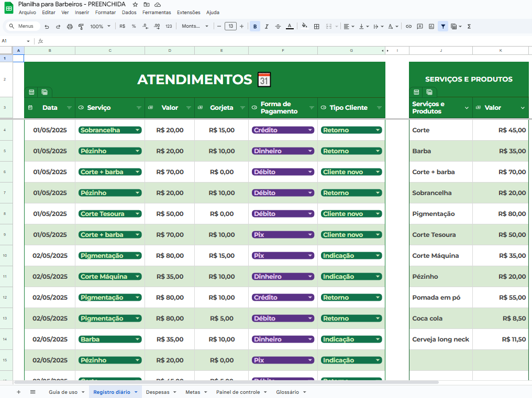Toggle bold formatting
The height and width of the screenshot is (398, 532).
255,26
